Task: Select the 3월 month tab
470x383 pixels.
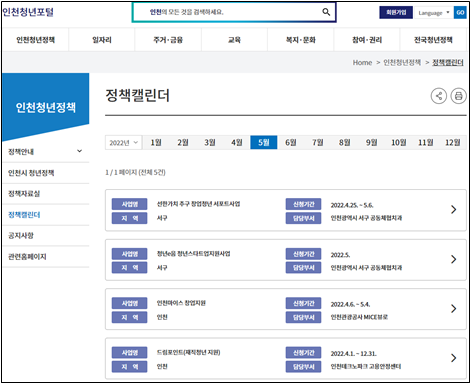Action: pyautogui.click(x=210, y=142)
